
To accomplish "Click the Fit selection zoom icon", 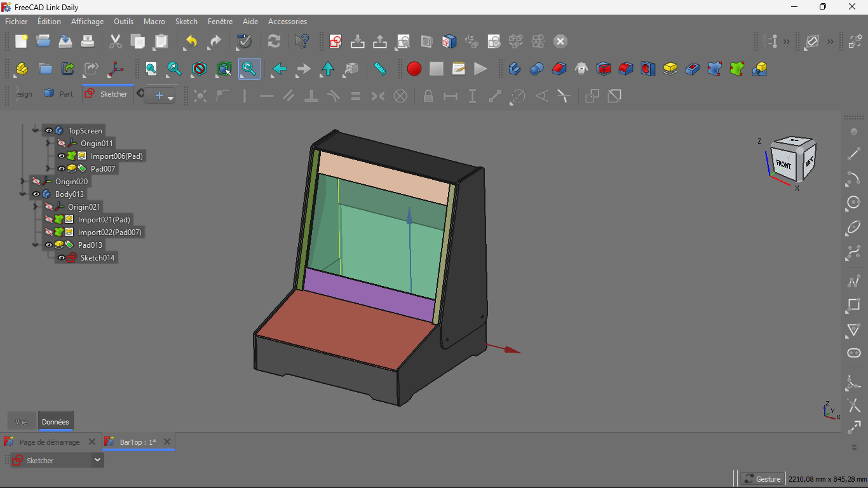I will click(x=174, y=69).
